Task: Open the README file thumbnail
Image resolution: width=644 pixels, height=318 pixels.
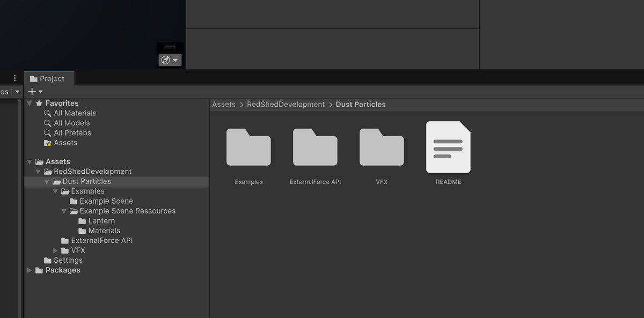Action: tap(448, 147)
